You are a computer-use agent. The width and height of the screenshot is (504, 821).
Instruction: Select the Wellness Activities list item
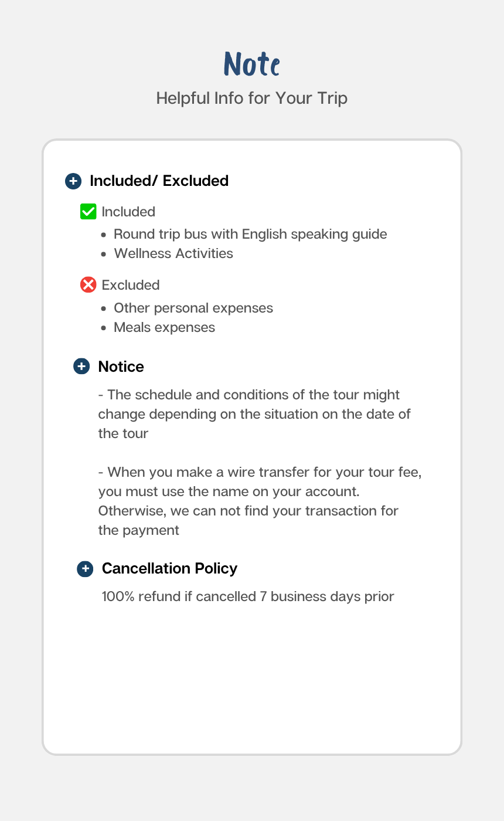click(173, 253)
